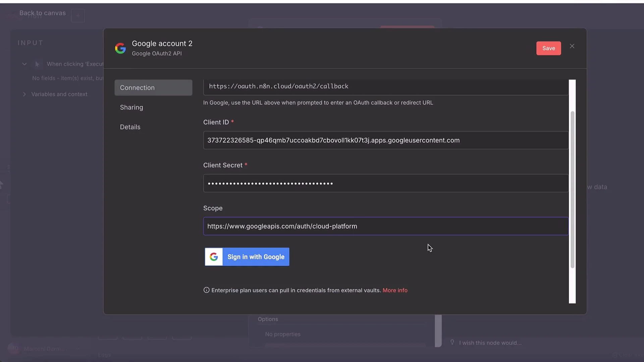Click the Scope input field
The width and height of the screenshot is (644, 362).
click(x=386, y=226)
